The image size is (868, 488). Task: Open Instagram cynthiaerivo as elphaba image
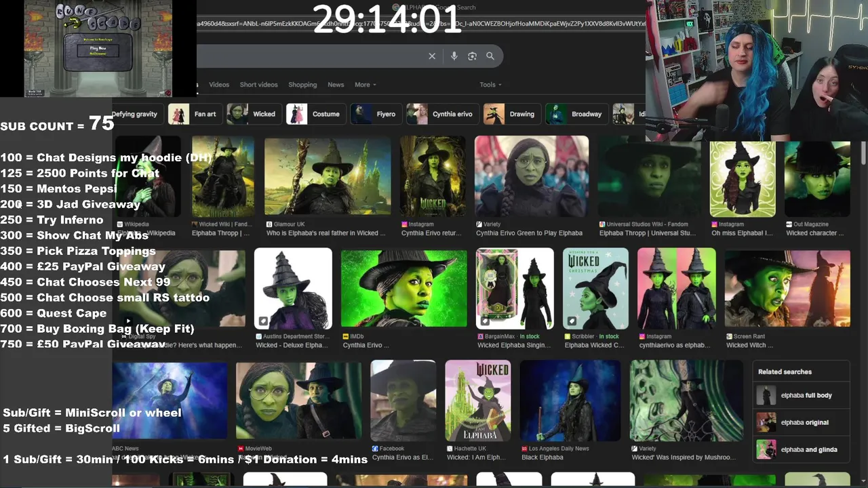(x=676, y=287)
